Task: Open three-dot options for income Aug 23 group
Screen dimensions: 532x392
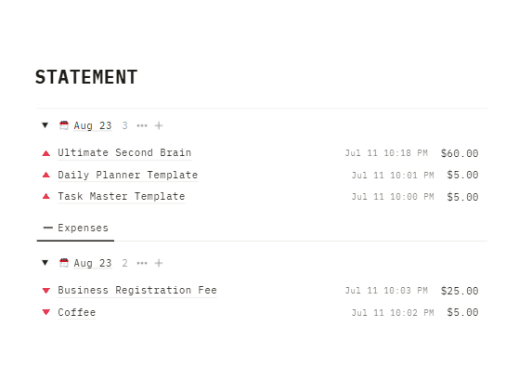Action: [142, 125]
